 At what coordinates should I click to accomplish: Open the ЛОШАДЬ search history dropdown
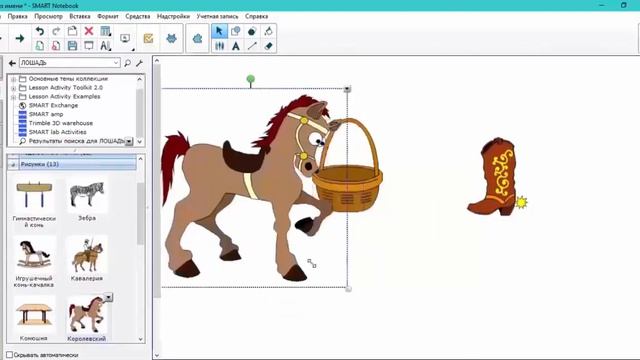pyautogui.click(x=116, y=63)
